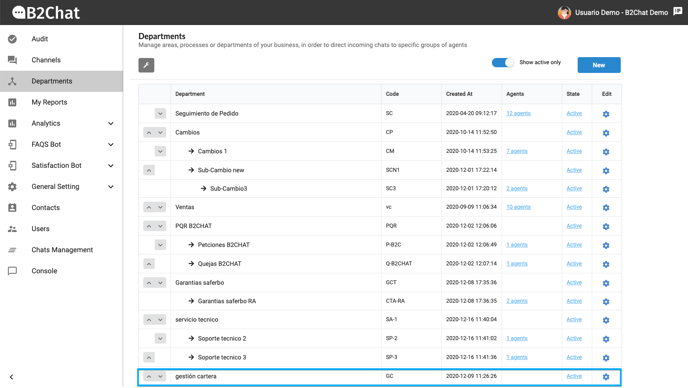Edit Sub-Cambio new via gear icon
This screenshot has width=688, height=388.
tap(606, 171)
